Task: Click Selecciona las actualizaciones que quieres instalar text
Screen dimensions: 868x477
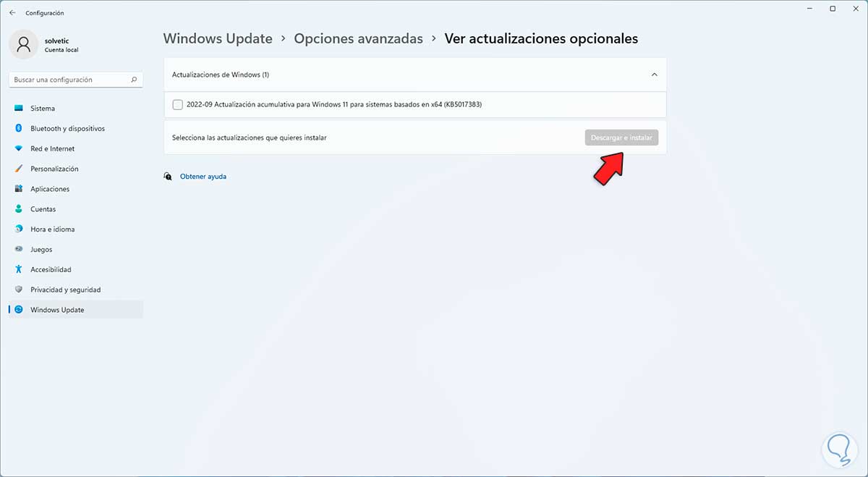Action: click(x=250, y=138)
